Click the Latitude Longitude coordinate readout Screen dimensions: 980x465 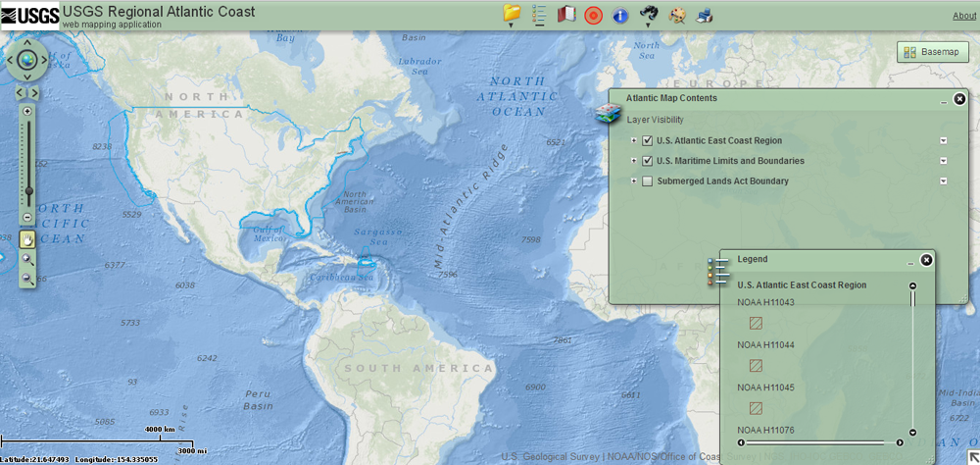[78, 459]
